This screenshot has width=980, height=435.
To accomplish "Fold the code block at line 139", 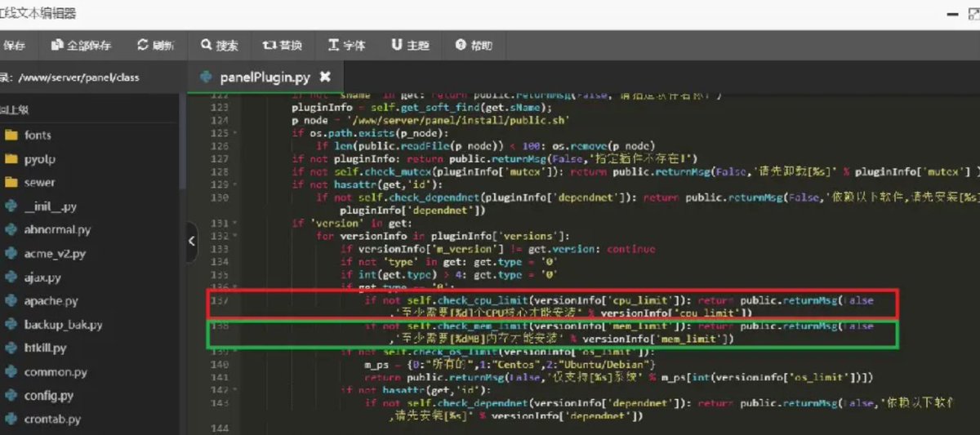I will point(235,352).
